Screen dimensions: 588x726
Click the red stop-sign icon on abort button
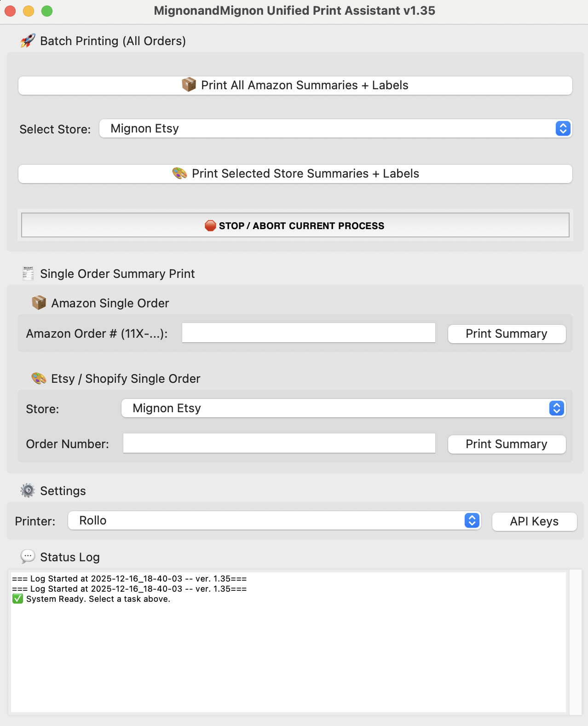pyautogui.click(x=210, y=225)
